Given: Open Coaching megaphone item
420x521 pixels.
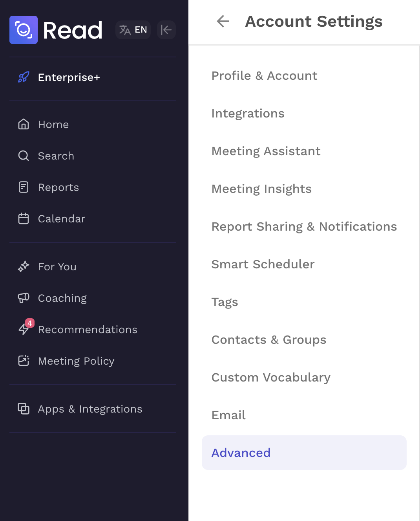Looking at the screenshot, I should (62, 298).
